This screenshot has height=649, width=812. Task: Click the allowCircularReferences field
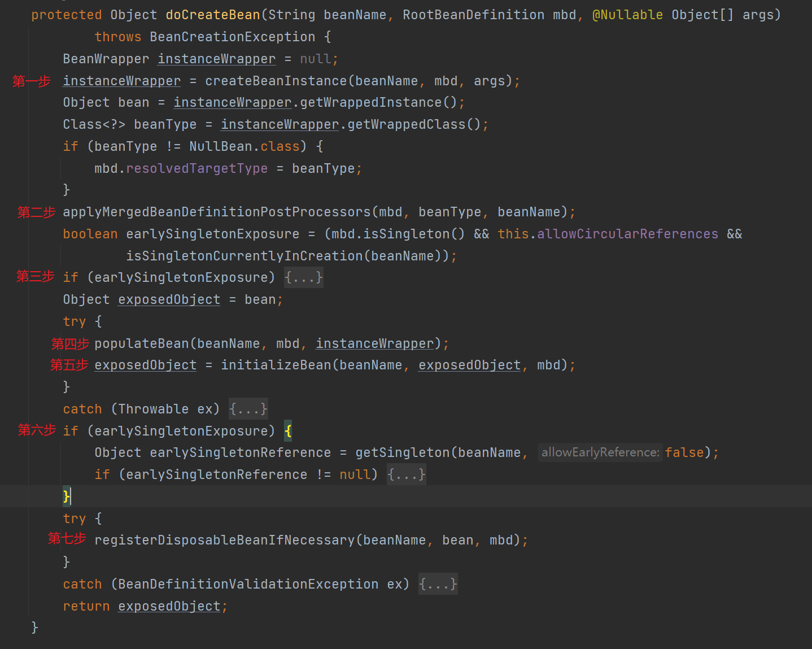click(627, 234)
